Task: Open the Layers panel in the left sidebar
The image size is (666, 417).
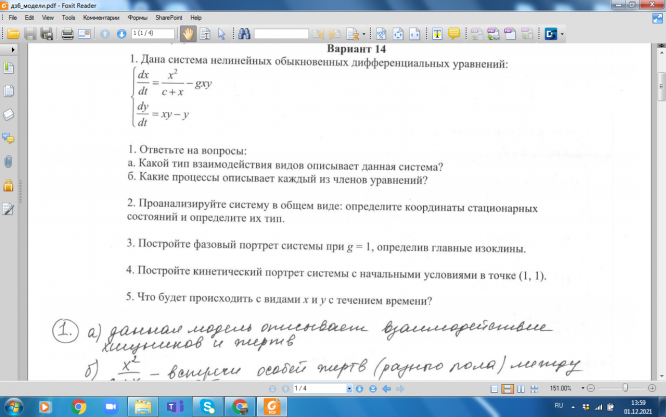Action: tap(8, 114)
